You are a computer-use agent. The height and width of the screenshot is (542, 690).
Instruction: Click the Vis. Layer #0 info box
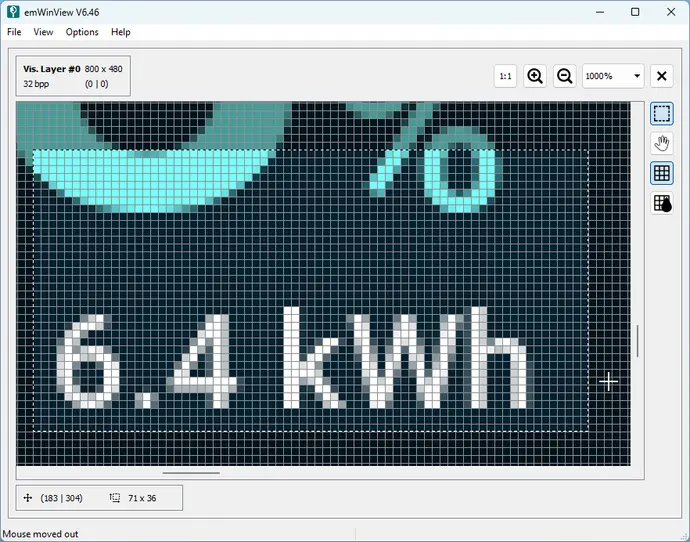pyautogui.click(x=73, y=76)
